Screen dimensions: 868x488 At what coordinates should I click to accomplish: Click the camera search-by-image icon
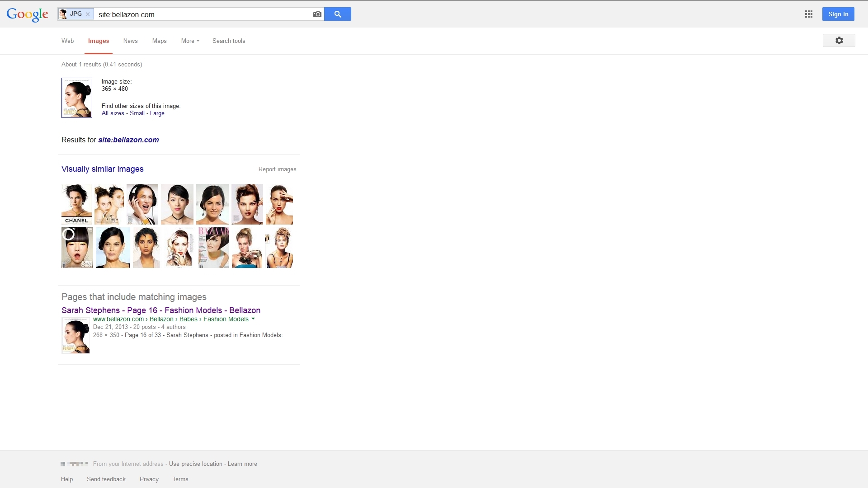pyautogui.click(x=317, y=14)
